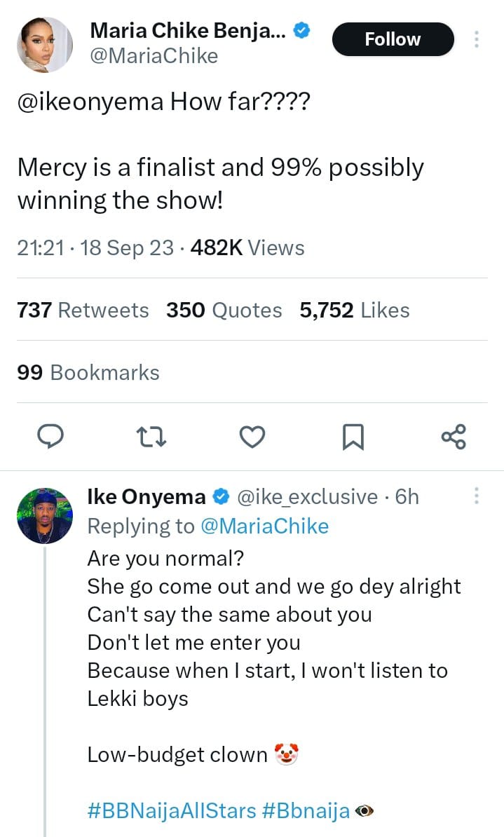Open Ike Onyema's profile picture
504x837 pixels.
pos(44,515)
